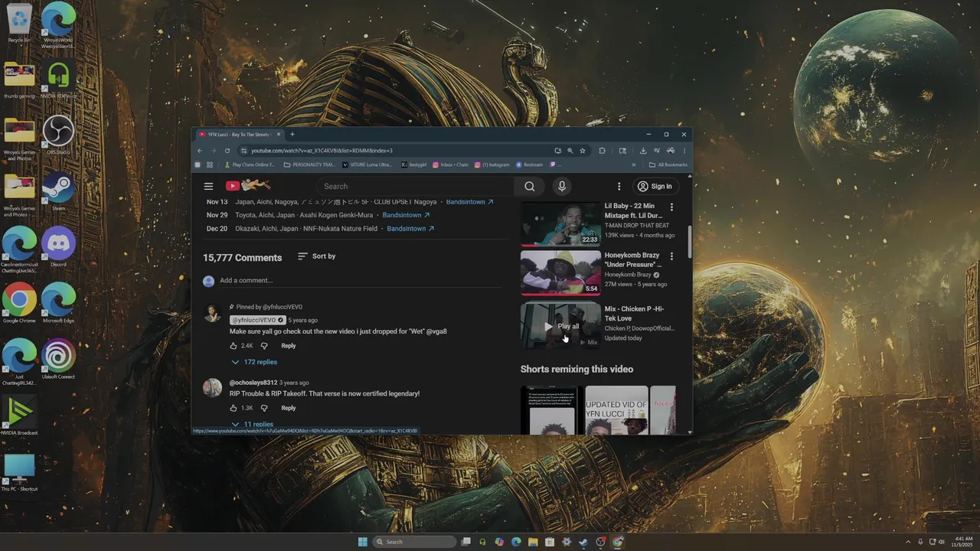Open the UPDATED VID OF YFN LUCCI short
This screenshot has height=551, width=980.
coord(616,410)
